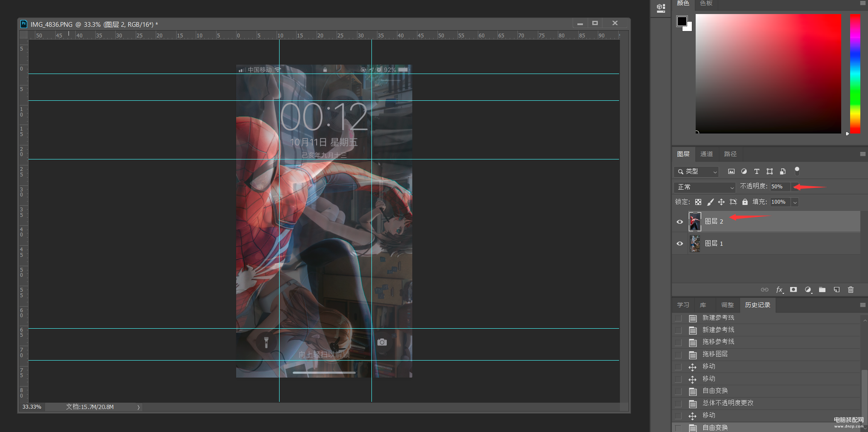The width and height of the screenshot is (868, 432).
Task: Click the document size 文档:15.7M/20.8M
Action: 90,407
